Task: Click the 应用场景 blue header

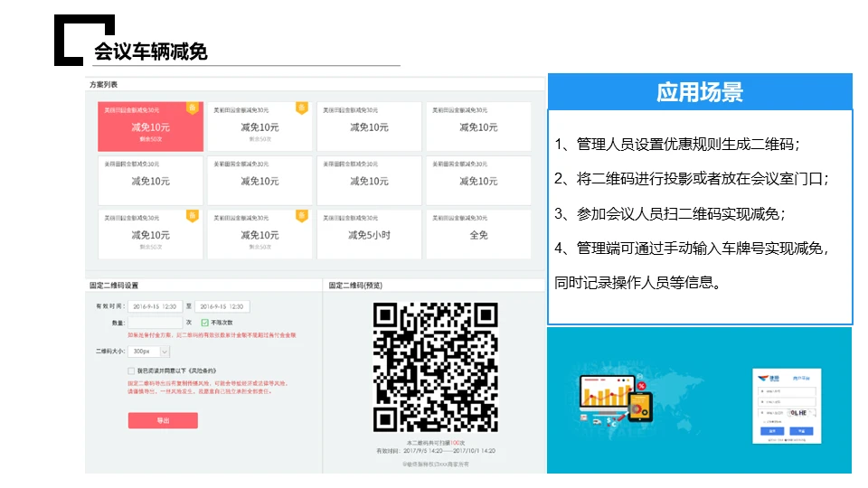Action: pyautogui.click(x=700, y=92)
